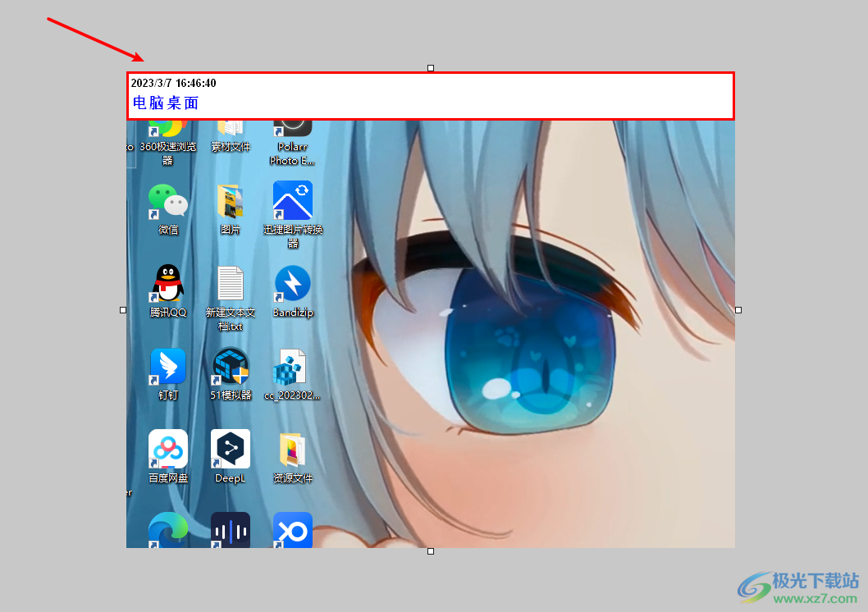Select the cc_202302... registry file icon
The image size is (868, 612).
290,367
